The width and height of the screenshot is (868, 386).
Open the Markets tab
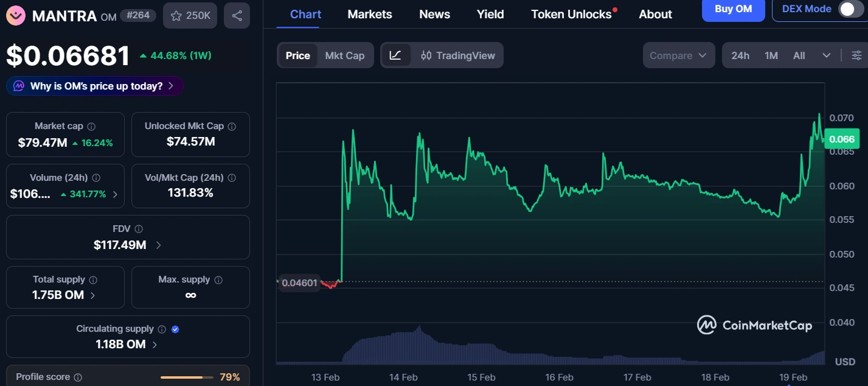(x=370, y=14)
